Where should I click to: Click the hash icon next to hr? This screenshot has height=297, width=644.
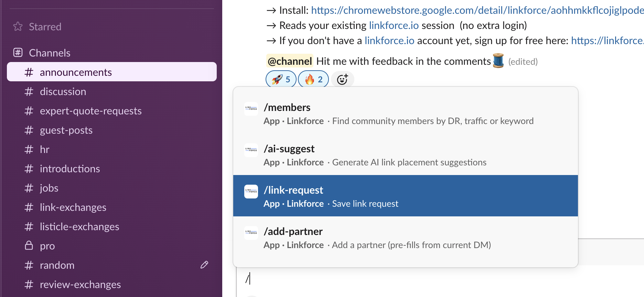point(29,150)
